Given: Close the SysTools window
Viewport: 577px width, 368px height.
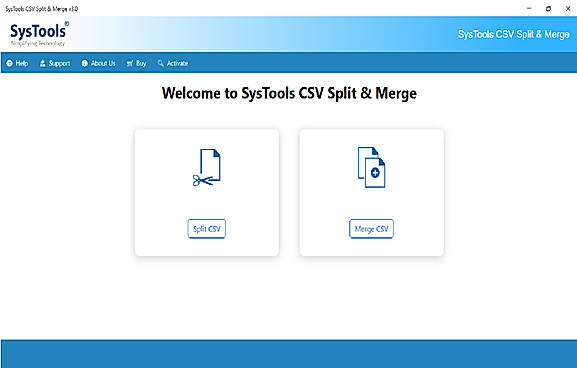Looking at the screenshot, I should coord(568,8).
